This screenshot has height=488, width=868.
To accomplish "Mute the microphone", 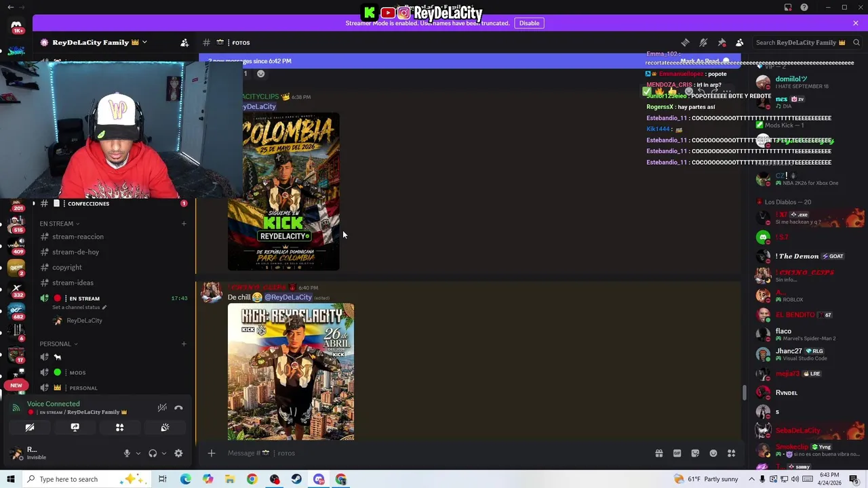I will [x=127, y=453].
